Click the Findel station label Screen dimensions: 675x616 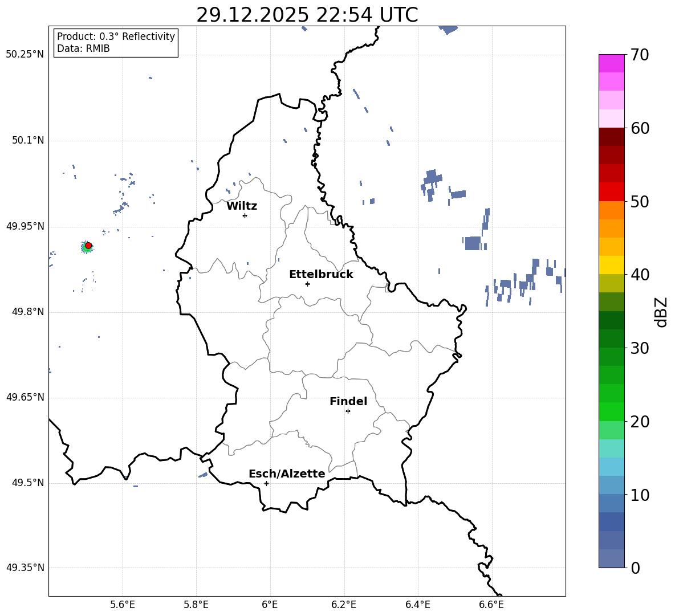348,401
